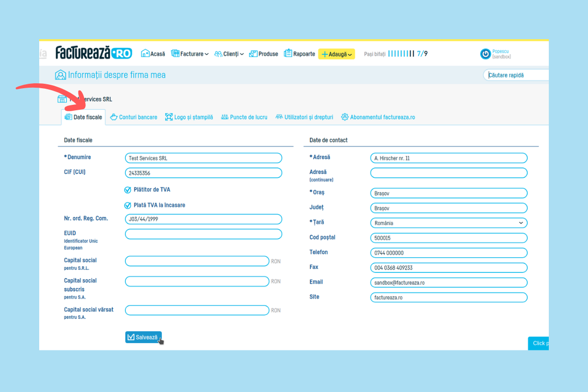
Task: Click the Logo și ștampilă icon
Action: (169, 117)
